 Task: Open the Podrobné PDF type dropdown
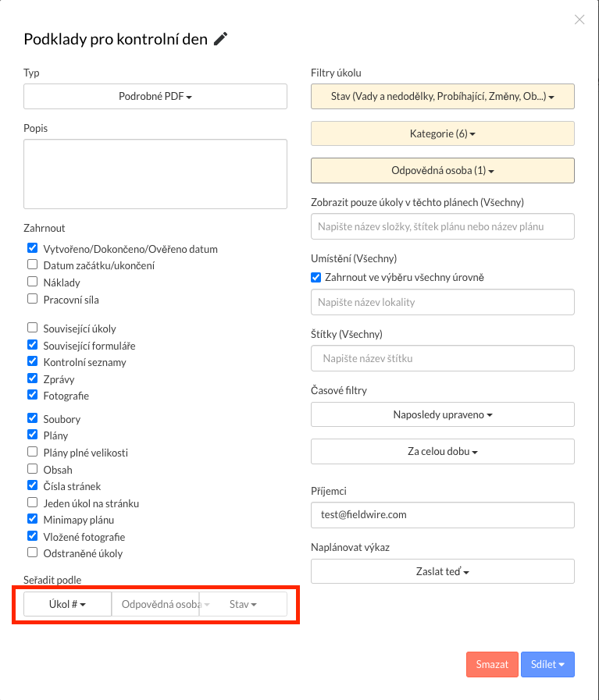tap(155, 97)
